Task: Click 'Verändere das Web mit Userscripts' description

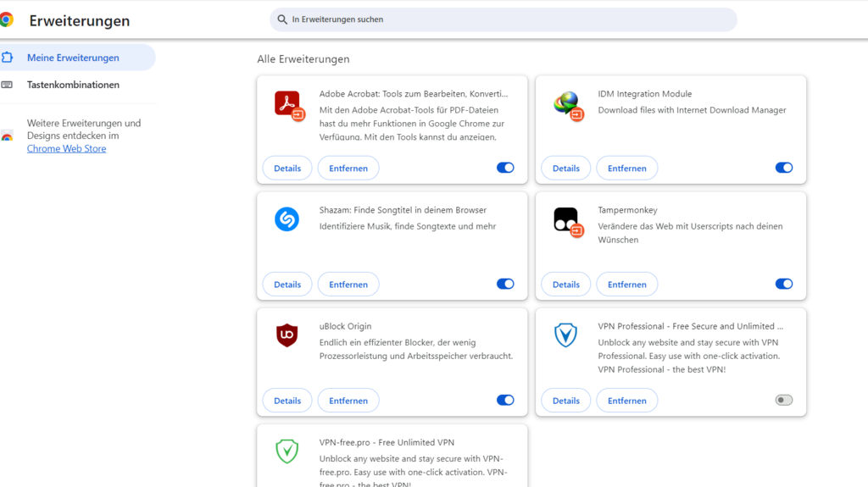Action: 690,233
